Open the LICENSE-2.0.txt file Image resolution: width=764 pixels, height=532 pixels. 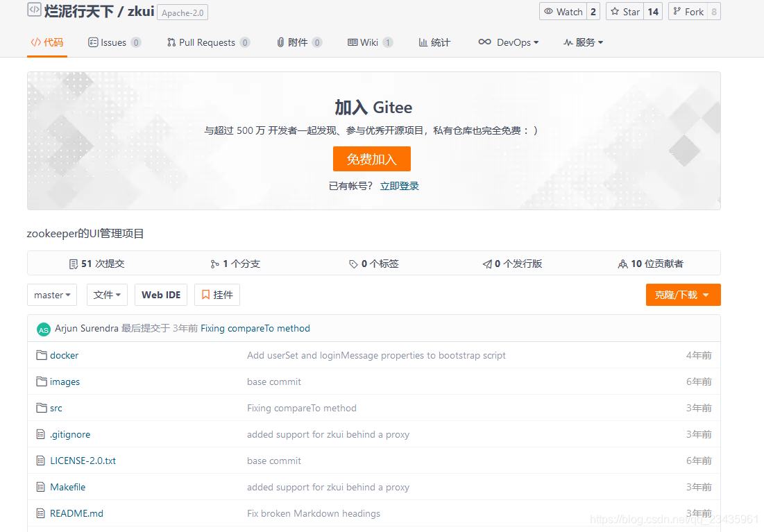point(83,461)
